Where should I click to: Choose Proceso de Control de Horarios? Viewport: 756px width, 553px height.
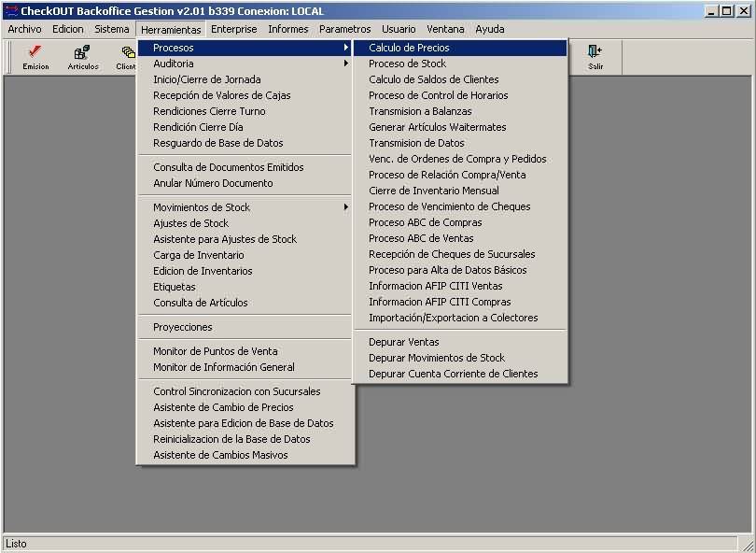(x=460, y=95)
